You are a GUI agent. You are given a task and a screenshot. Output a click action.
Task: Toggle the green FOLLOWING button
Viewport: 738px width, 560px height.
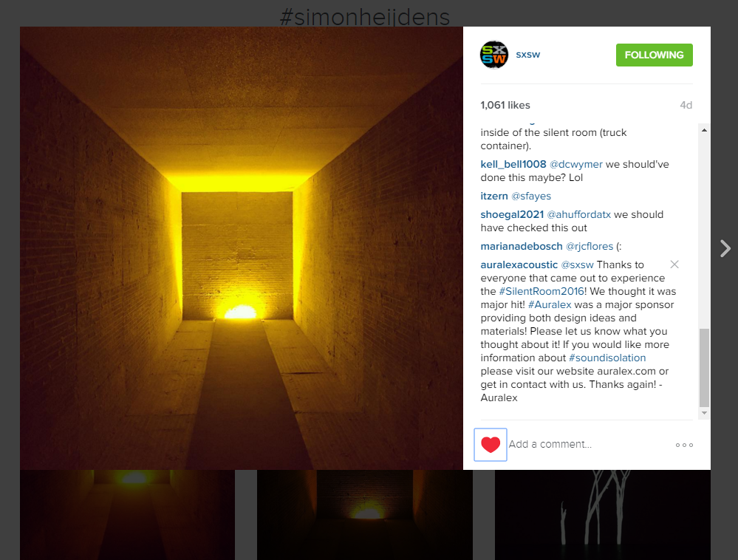[x=655, y=55]
